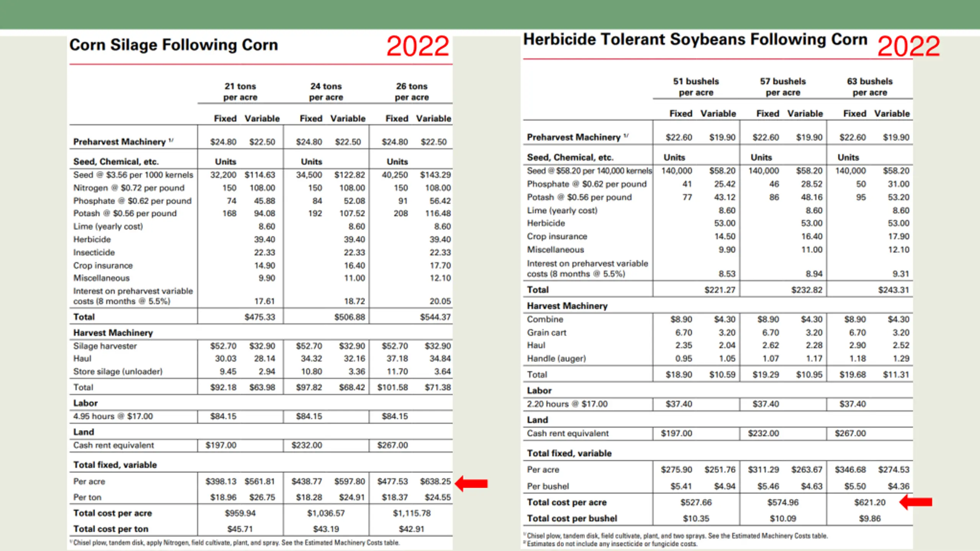Image resolution: width=980 pixels, height=551 pixels.
Task: Click the '$638.25' per acre variable cost
Action: pos(435,481)
